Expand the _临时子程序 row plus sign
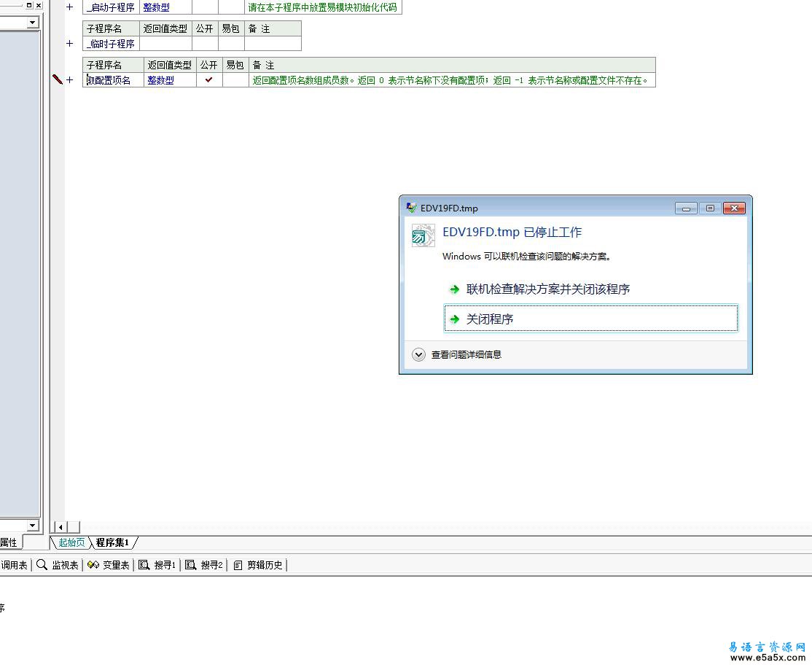 (69, 44)
